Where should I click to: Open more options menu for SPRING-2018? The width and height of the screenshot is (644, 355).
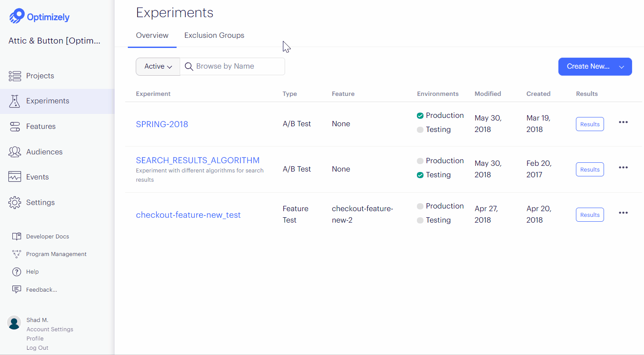coord(623,122)
